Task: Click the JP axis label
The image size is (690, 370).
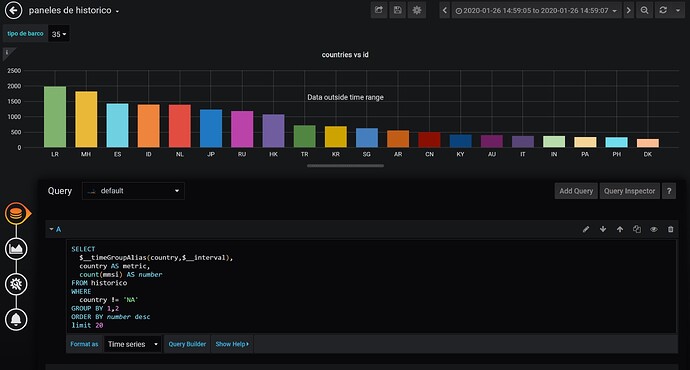Action: click(x=211, y=154)
